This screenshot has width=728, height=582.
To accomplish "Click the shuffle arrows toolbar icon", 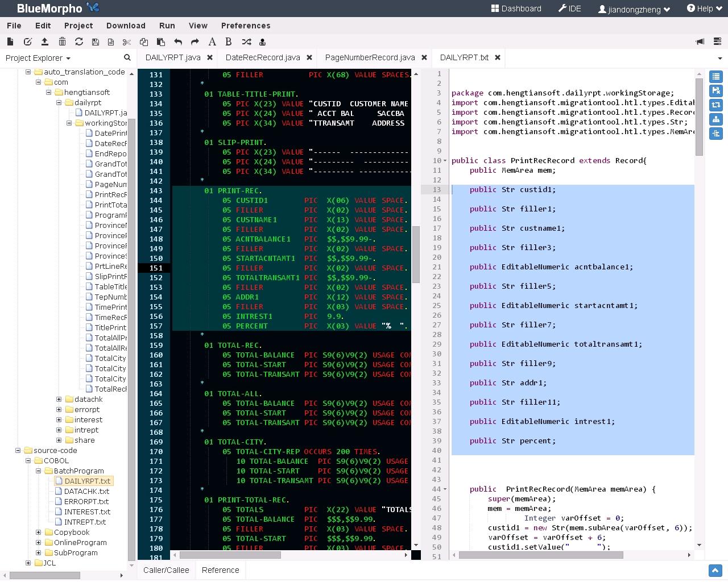I will [x=246, y=42].
